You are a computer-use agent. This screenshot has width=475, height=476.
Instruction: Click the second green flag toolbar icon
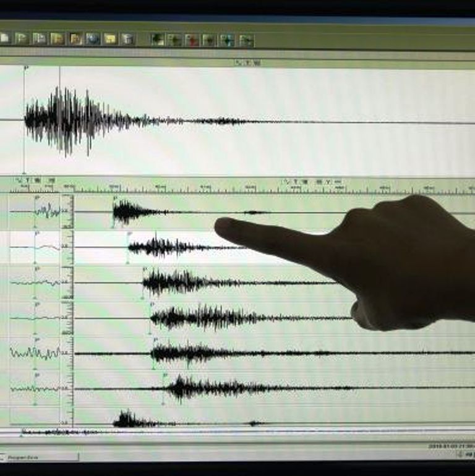pos(40,38)
